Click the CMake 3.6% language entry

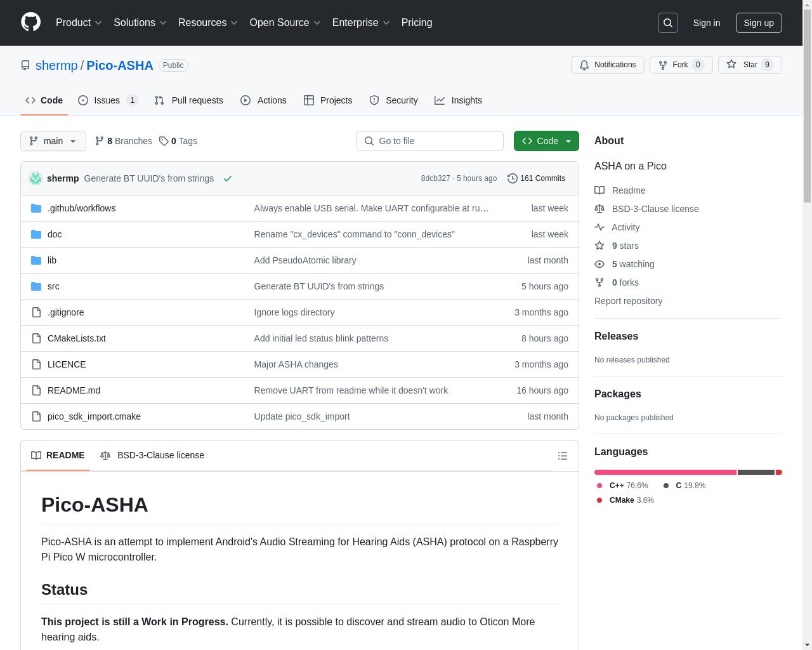pyautogui.click(x=625, y=500)
